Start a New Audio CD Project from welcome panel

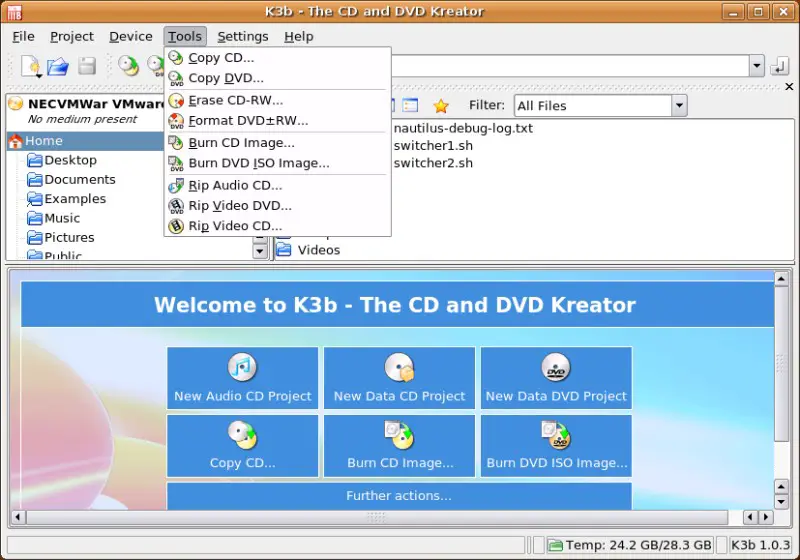click(243, 378)
